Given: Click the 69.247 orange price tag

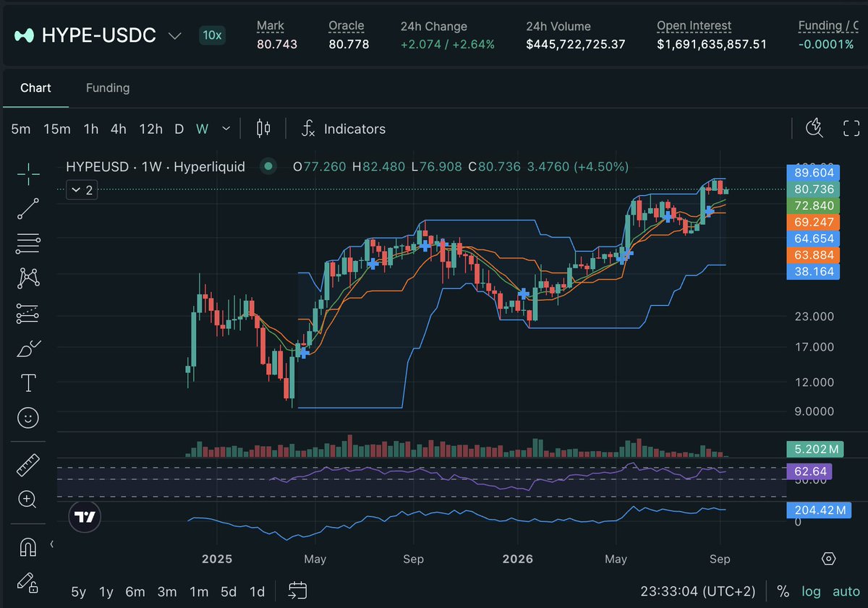Looking at the screenshot, I should (x=813, y=222).
